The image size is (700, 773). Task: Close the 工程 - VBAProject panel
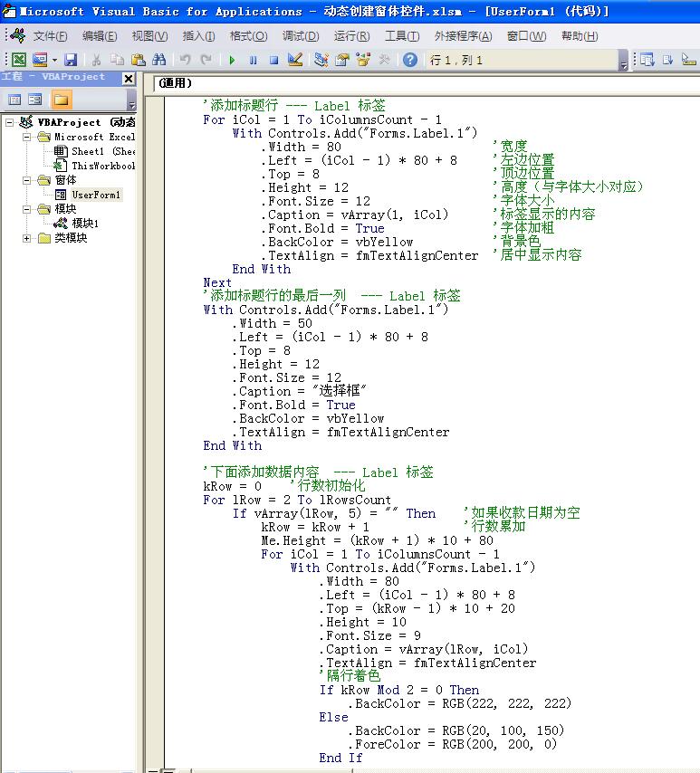tap(129, 79)
